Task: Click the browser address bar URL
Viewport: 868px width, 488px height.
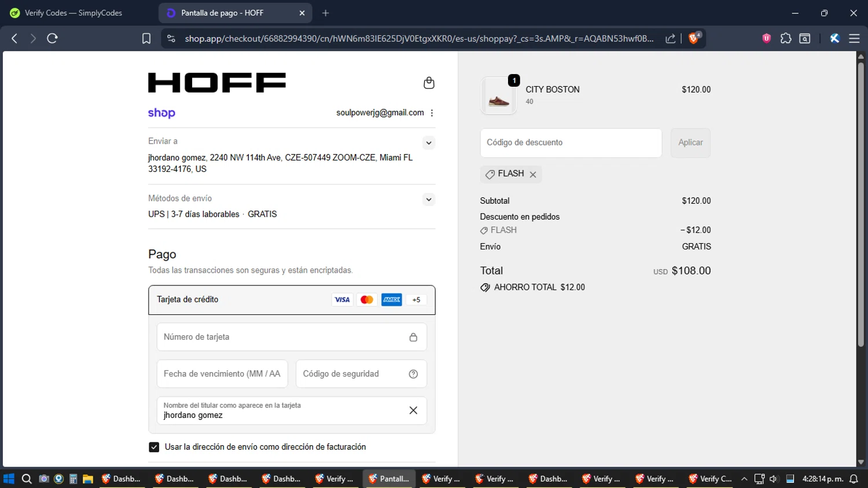Action: (x=419, y=39)
